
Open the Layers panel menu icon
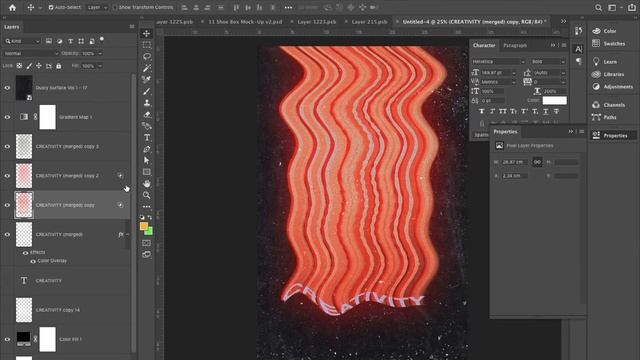coord(132,27)
